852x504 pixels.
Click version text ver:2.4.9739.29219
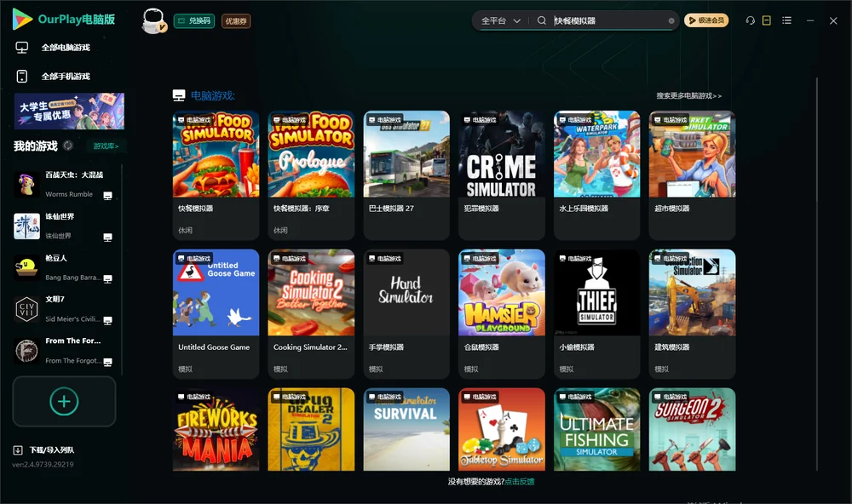click(43, 464)
